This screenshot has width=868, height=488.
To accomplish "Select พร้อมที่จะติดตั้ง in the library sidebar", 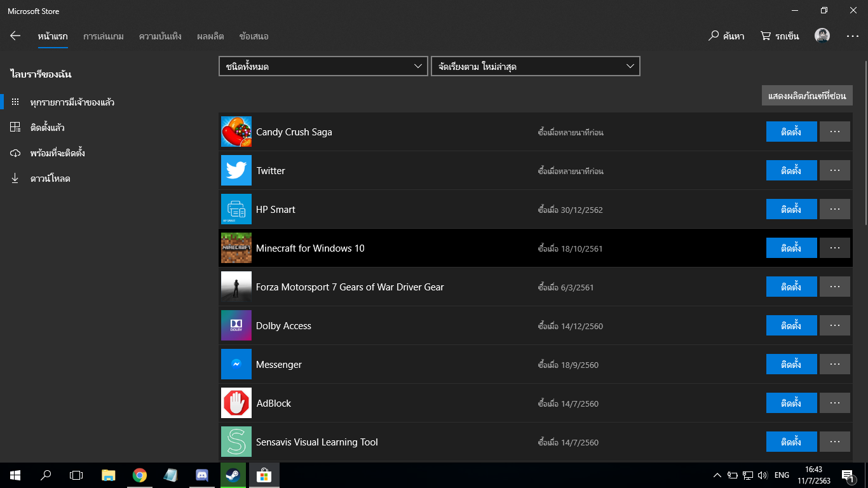I will click(x=109, y=153).
